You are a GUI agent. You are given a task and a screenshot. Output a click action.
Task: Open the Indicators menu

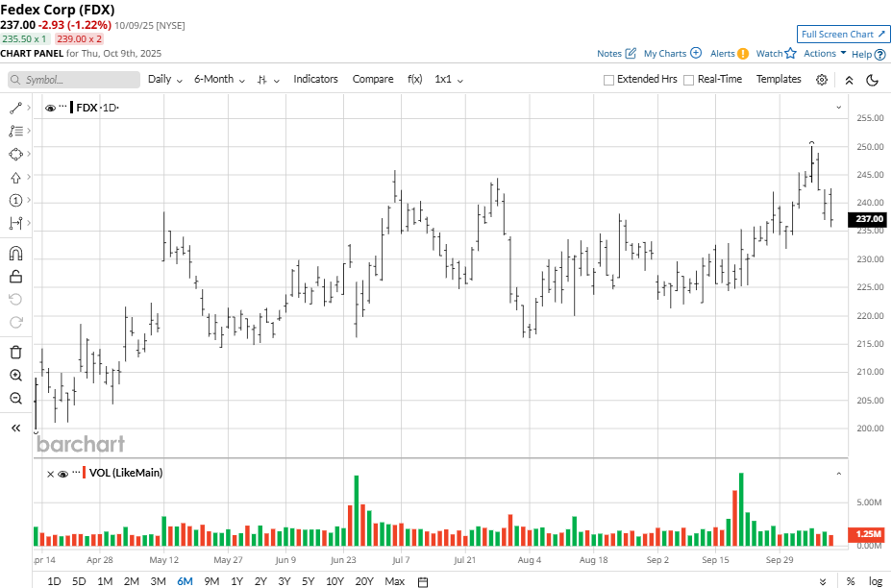coord(315,79)
